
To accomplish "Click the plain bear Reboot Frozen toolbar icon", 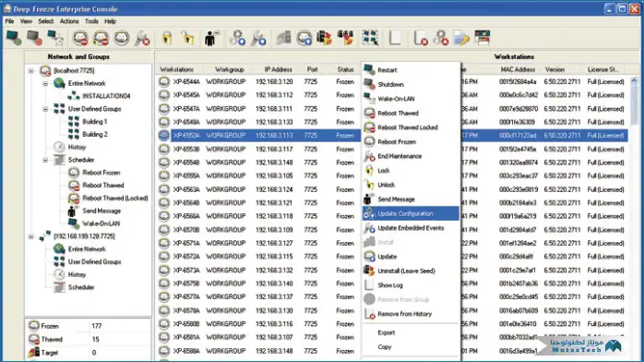I will 122,38.
